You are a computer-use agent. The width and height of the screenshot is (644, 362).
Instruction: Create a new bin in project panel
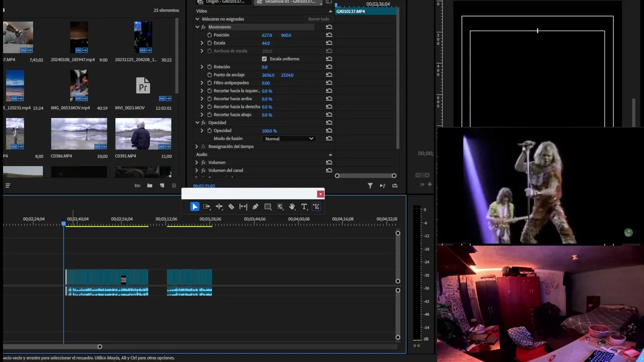point(149,186)
